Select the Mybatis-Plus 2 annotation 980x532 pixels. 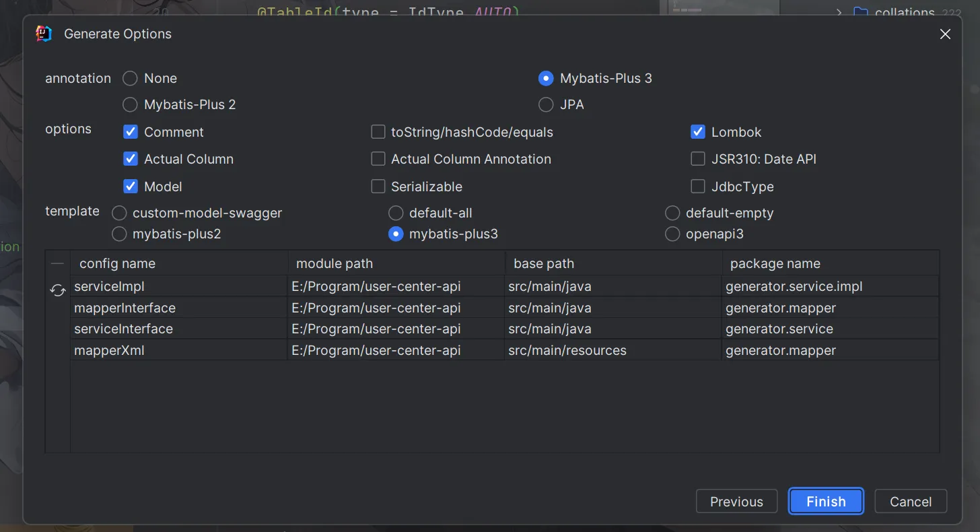[130, 104]
